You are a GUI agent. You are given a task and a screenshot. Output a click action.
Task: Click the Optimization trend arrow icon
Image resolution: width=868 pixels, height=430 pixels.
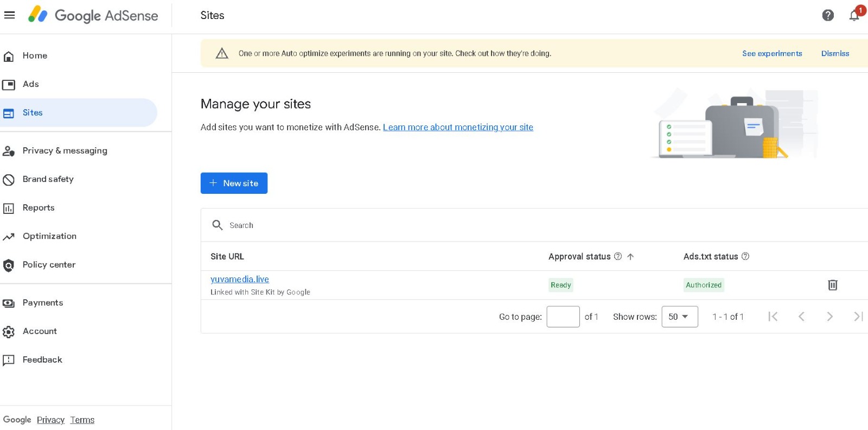9,237
